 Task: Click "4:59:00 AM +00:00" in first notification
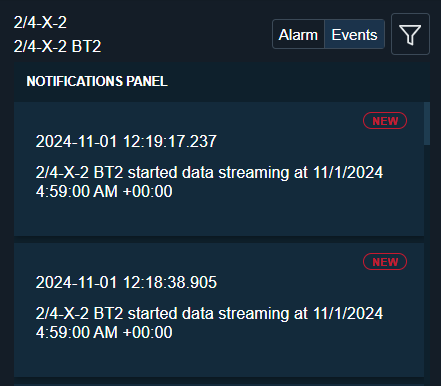pos(104,192)
